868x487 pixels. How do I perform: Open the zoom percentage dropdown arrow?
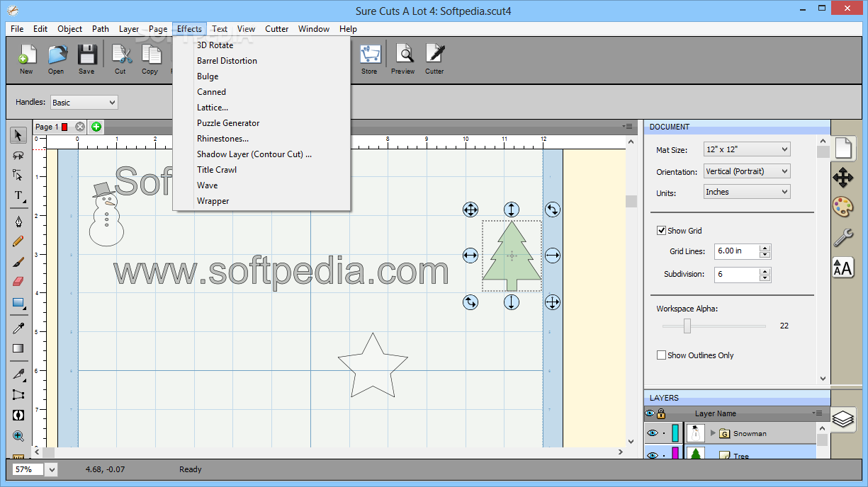[52, 469]
